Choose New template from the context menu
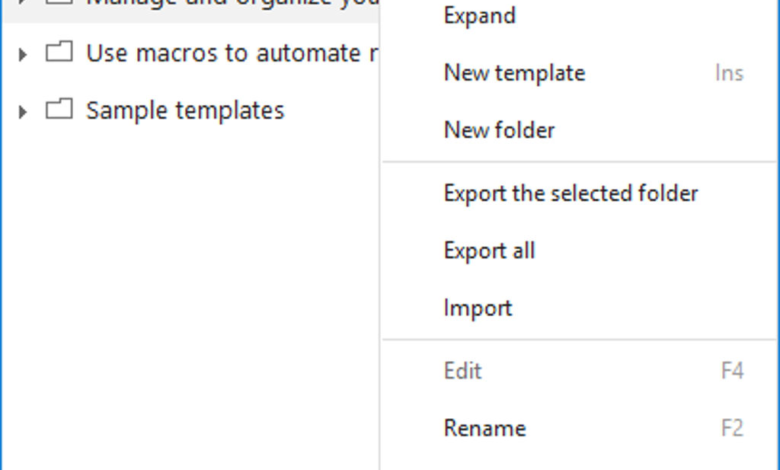The image size is (780, 470). tap(514, 73)
